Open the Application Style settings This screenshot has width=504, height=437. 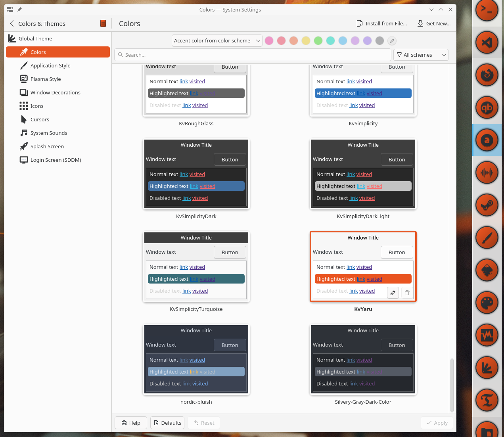[51, 65]
